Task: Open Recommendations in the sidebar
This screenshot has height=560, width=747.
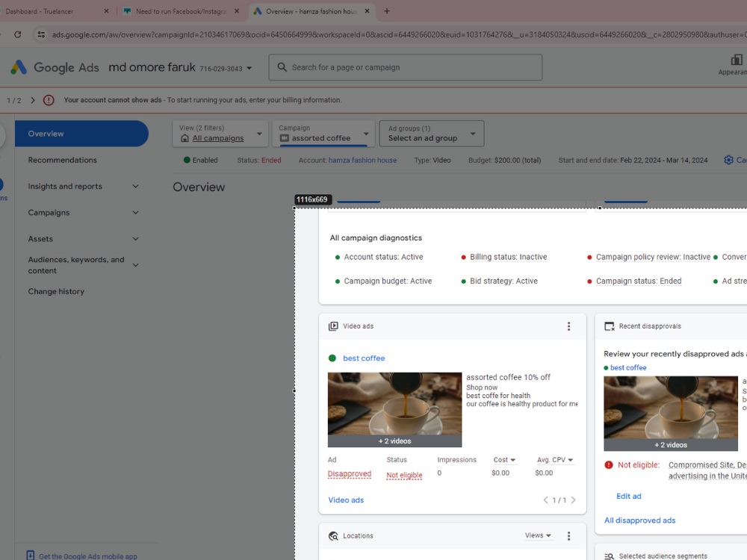Action: [x=63, y=160]
